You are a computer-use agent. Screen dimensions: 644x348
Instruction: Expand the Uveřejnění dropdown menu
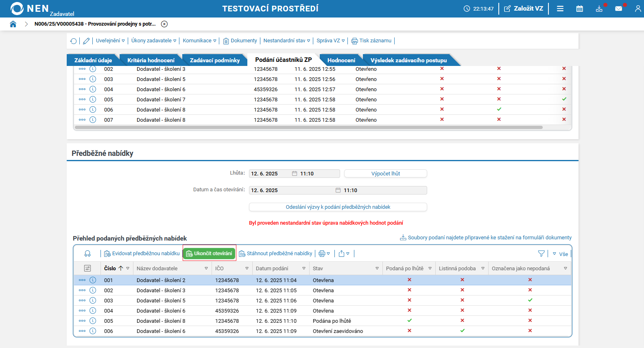(x=110, y=41)
